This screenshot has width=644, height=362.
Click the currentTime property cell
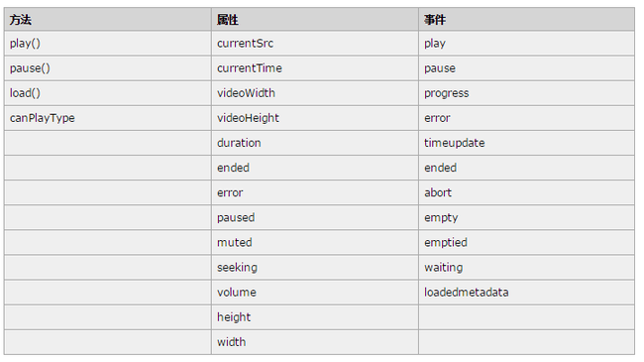click(315, 68)
